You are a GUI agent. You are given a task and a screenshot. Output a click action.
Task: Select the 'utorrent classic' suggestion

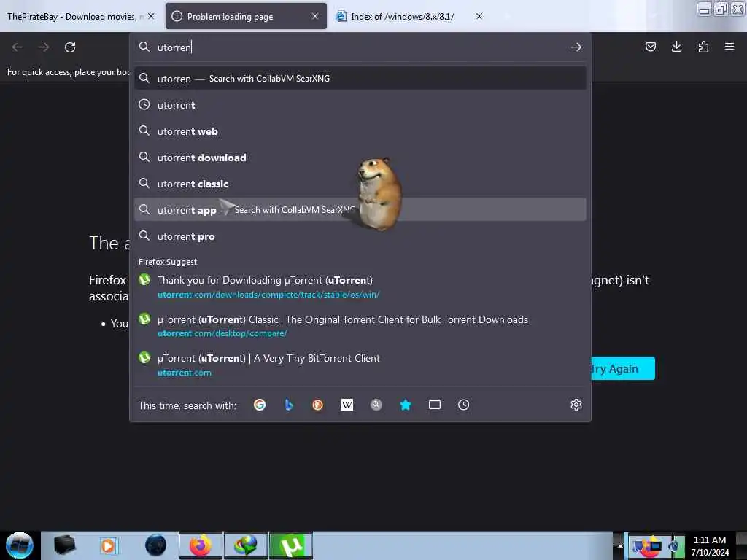(360, 183)
